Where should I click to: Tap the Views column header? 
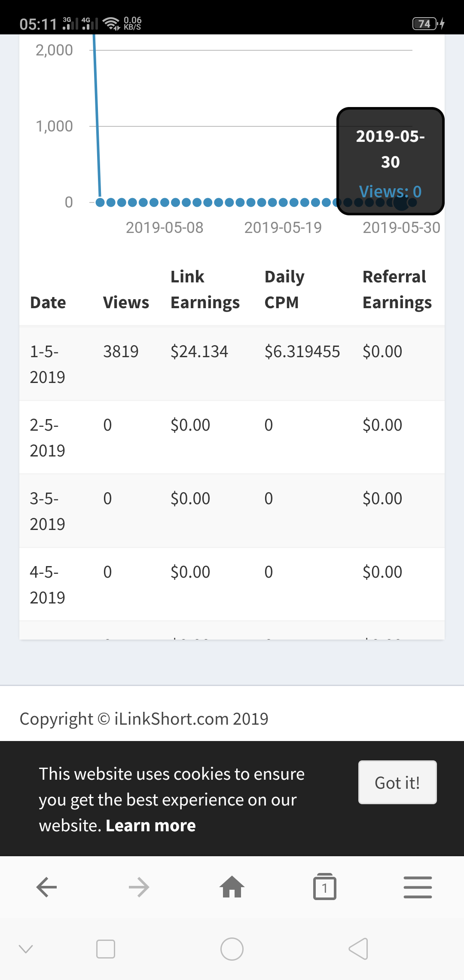(126, 303)
